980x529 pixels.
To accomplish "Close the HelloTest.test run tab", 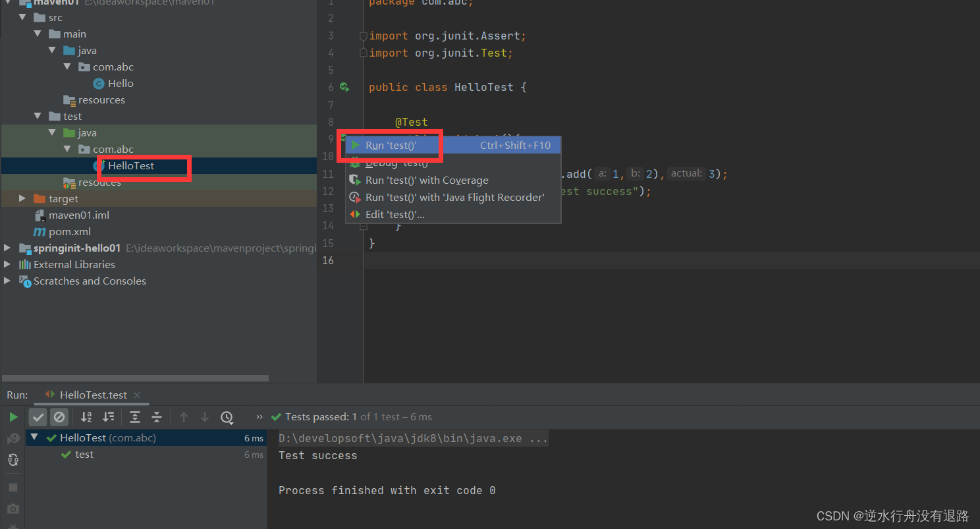I will click(137, 395).
